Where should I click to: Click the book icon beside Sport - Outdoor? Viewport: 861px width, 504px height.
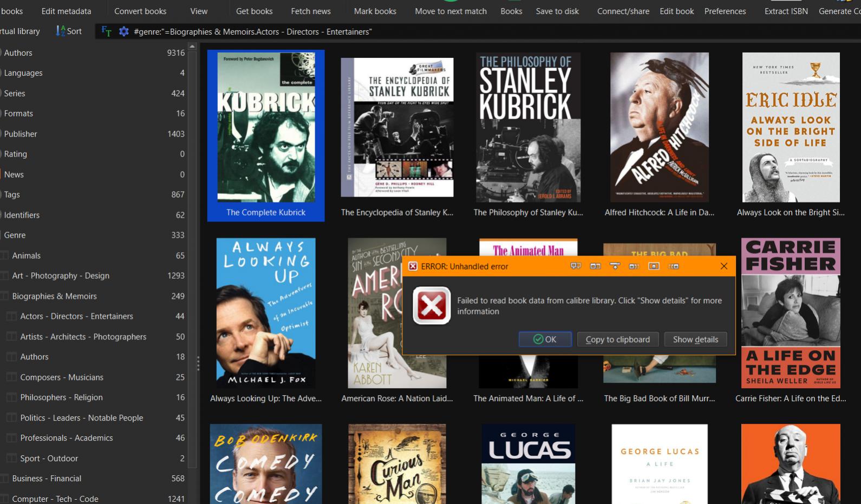[11, 459]
